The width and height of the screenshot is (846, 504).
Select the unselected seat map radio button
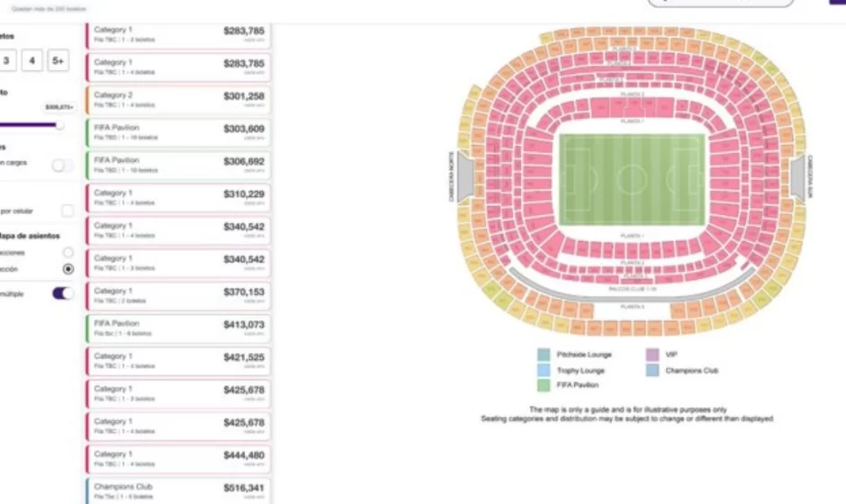pyautogui.click(x=68, y=253)
